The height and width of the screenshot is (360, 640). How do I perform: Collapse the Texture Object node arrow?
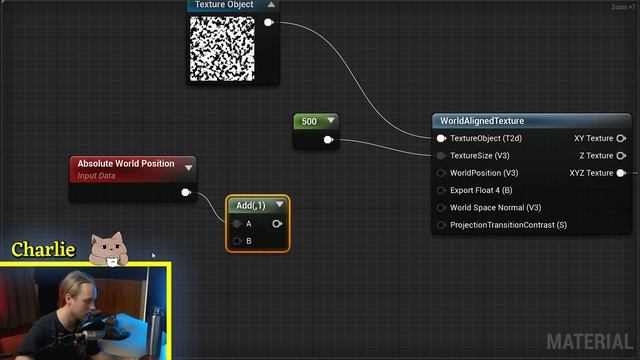tap(271, 5)
